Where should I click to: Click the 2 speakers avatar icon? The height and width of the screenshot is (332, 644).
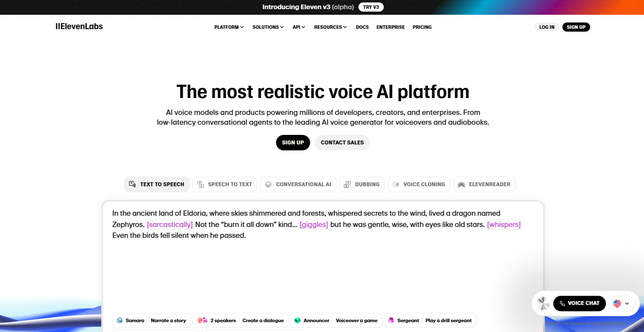202,320
